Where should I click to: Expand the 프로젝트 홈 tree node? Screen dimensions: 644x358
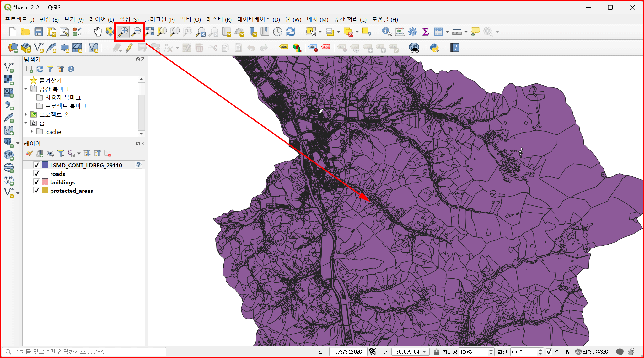26,114
